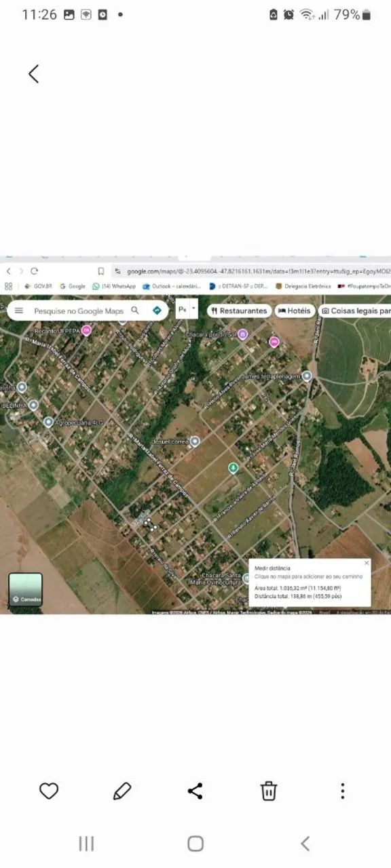
Task: Open the Poupatempo bookmark
Action: tap(365, 286)
